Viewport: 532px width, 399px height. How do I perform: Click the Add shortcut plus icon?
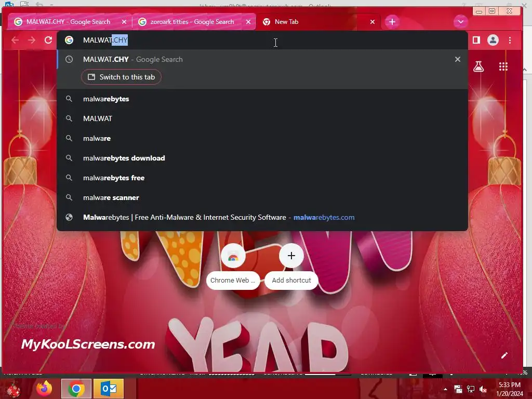(291, 256)
